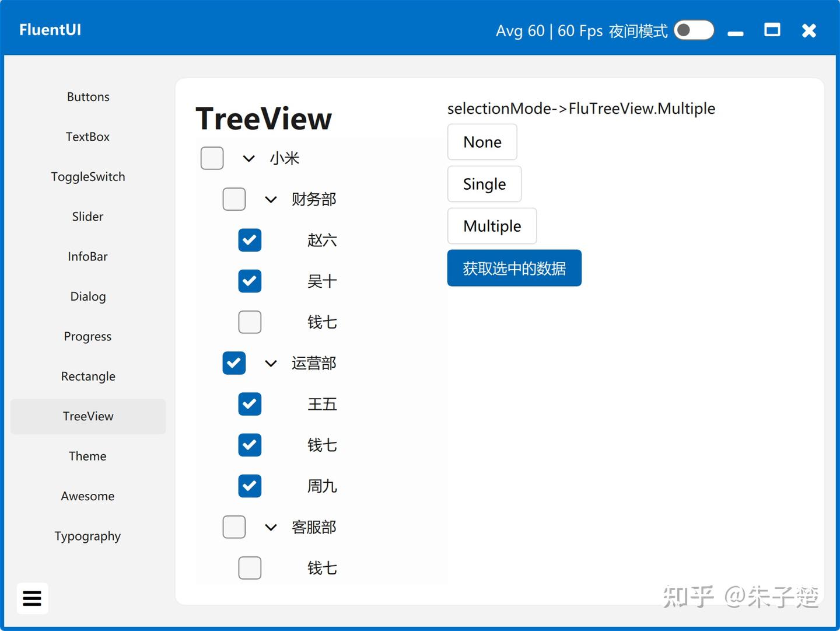
Task: Collapse the 客服部 branch
Action: 270,527
